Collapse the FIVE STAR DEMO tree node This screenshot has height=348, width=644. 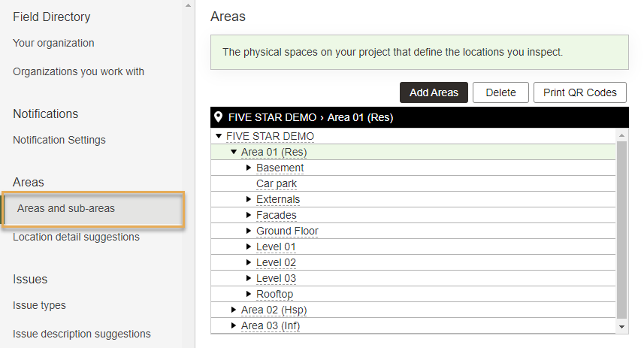pyautogui.click(x=219, y=136)
